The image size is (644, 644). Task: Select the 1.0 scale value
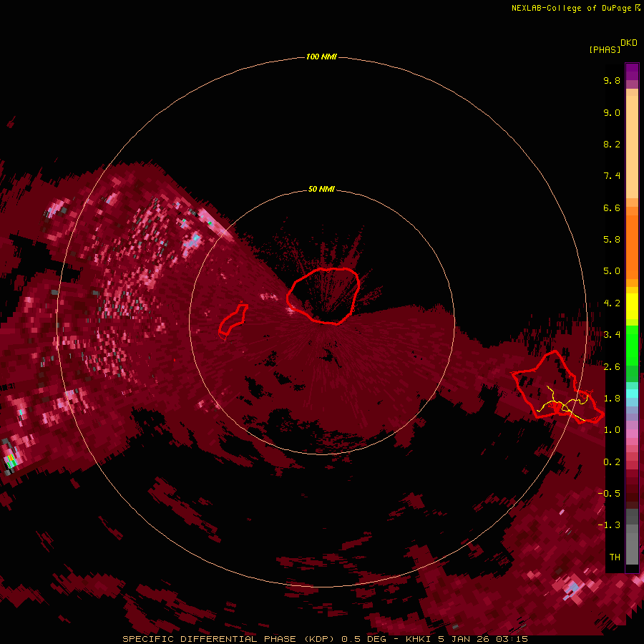(612, 430)
